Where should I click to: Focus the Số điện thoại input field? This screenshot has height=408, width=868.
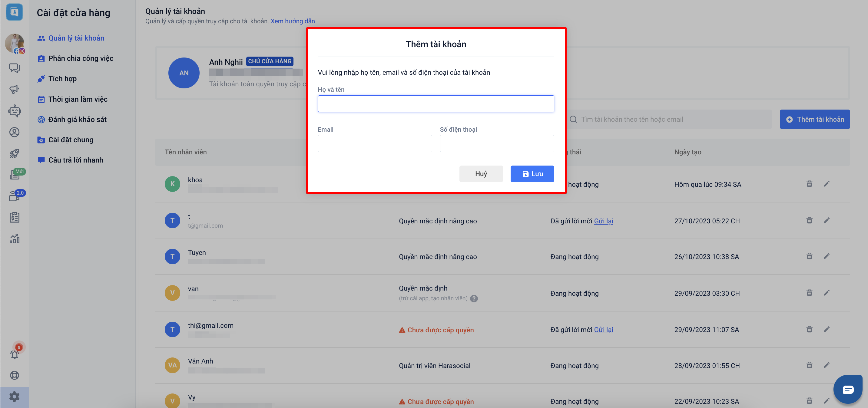pos(497,144)
